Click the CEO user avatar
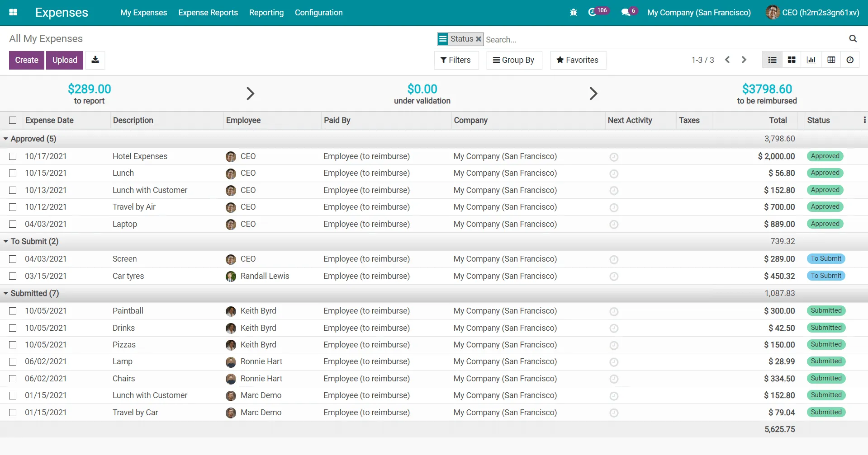Screen dimensions: 868x455 pos(773,12)
